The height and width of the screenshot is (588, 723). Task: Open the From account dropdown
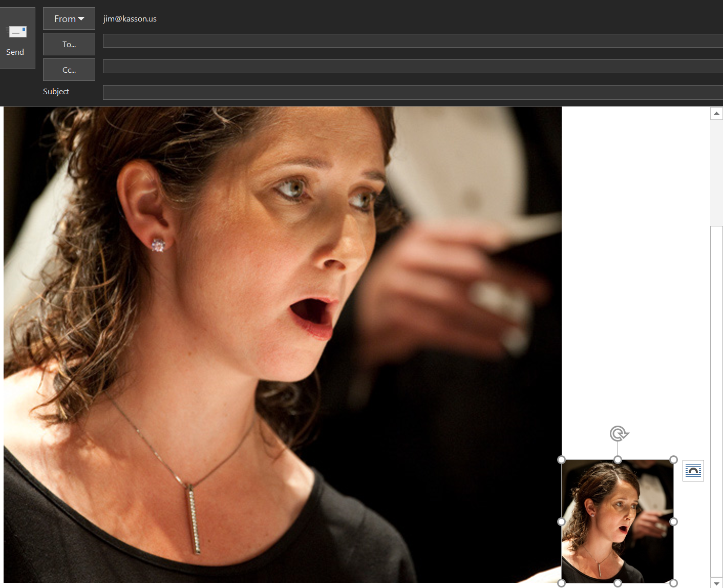click(69, 18)
